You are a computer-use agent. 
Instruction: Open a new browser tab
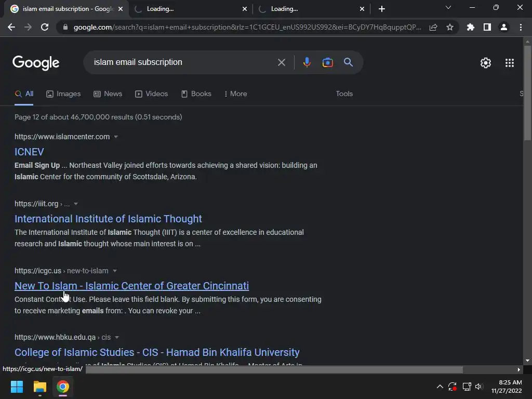[x=382, y=9]
